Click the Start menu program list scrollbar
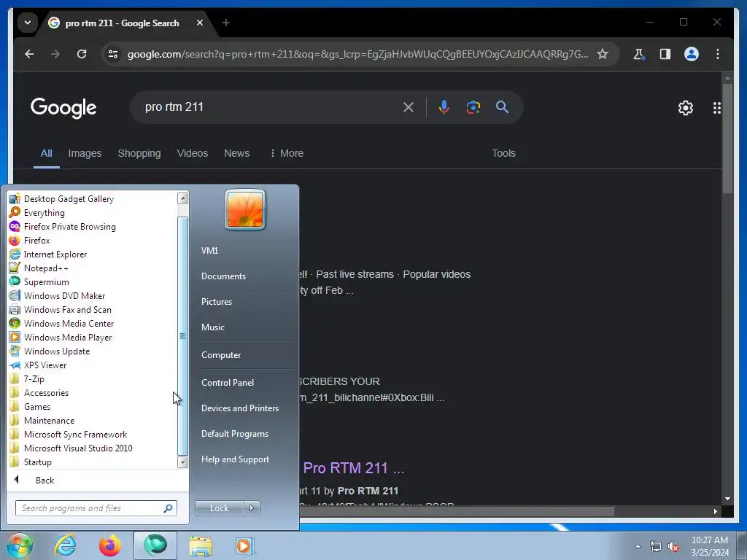This screenshot has height=560, width=747. pos(182,335)
